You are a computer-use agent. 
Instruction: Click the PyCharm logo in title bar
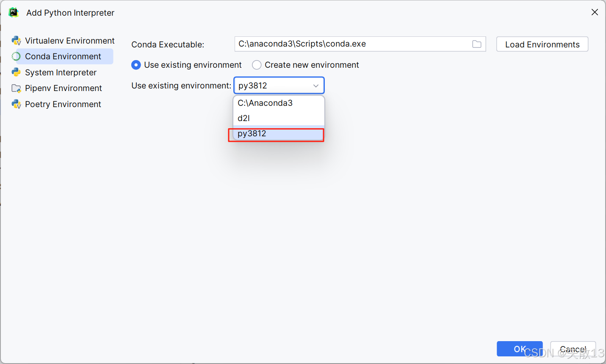click(x=14, y=12)
